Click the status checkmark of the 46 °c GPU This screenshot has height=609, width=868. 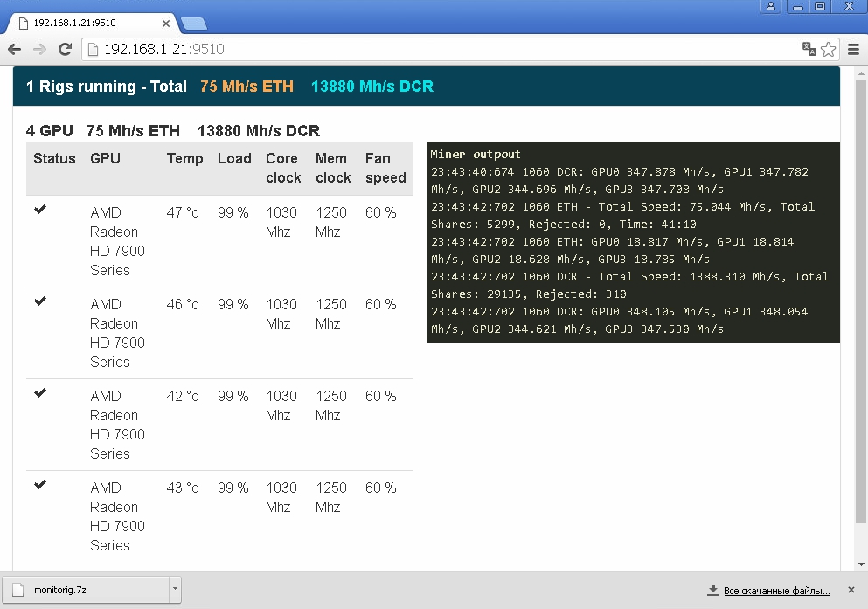[x=40, y=301]
